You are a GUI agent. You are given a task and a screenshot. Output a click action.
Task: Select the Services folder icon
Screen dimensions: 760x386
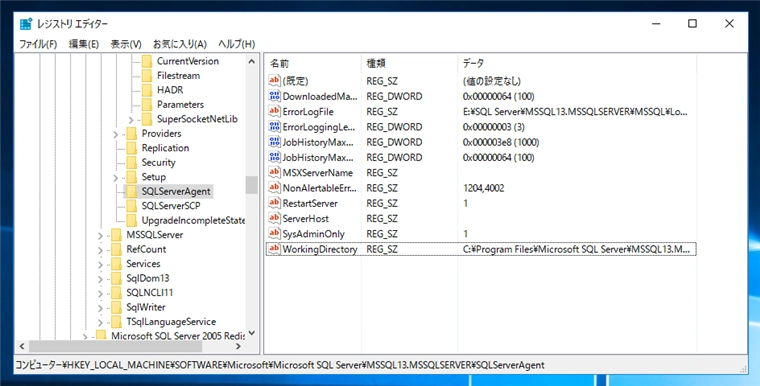click(116, 264)
